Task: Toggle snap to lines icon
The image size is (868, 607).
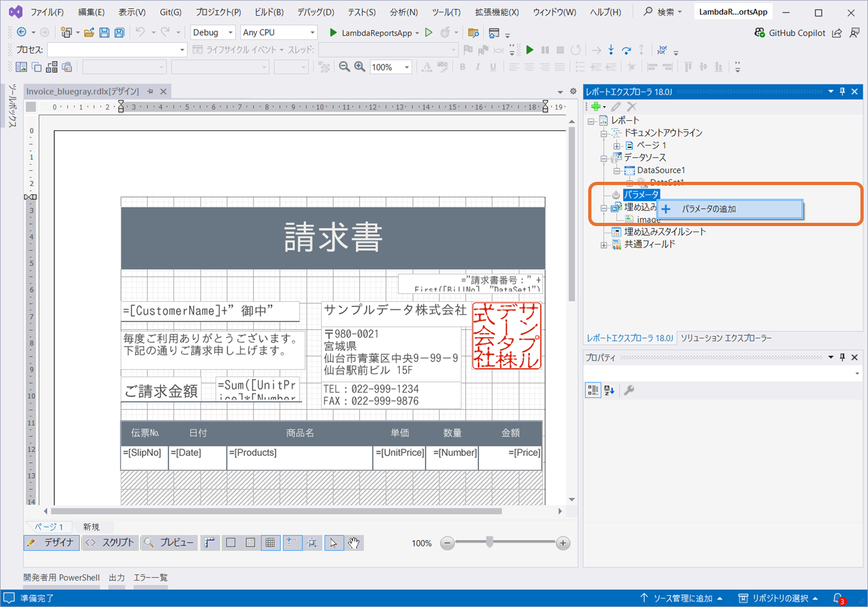Action: click(292, 543)
